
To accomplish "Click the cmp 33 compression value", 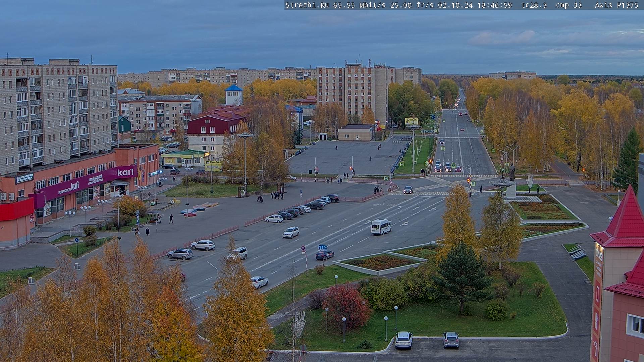I will [569, 5].
